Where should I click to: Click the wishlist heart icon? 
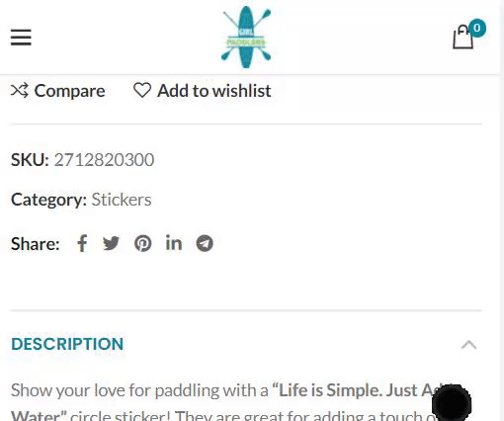(142, 90)
